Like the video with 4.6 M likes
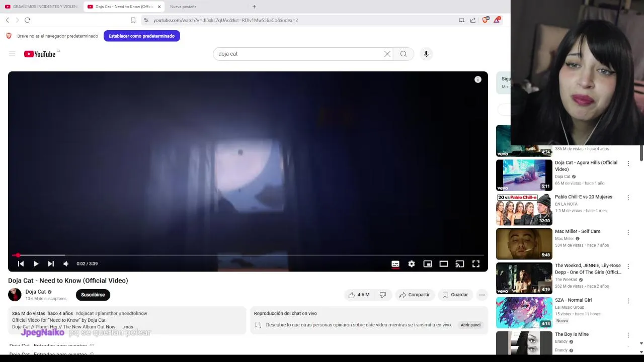The image size is (644, 362). [x=359, y=295]
